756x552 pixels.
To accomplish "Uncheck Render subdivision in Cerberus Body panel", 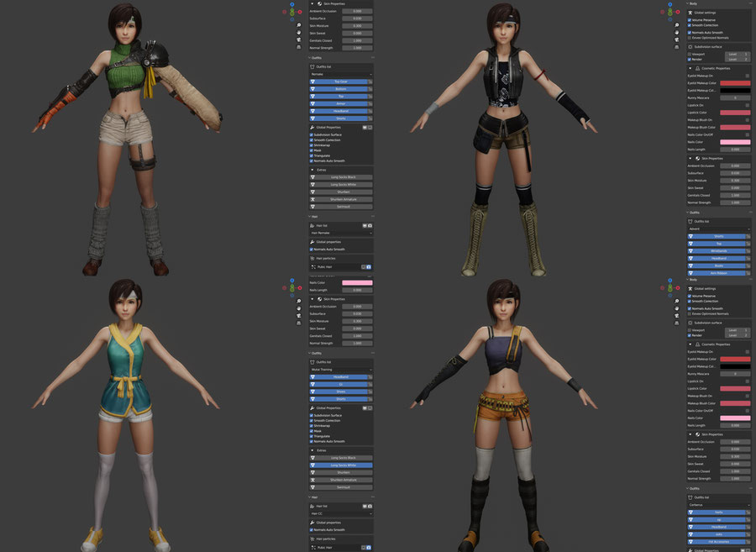I will [x=690, y=335].
